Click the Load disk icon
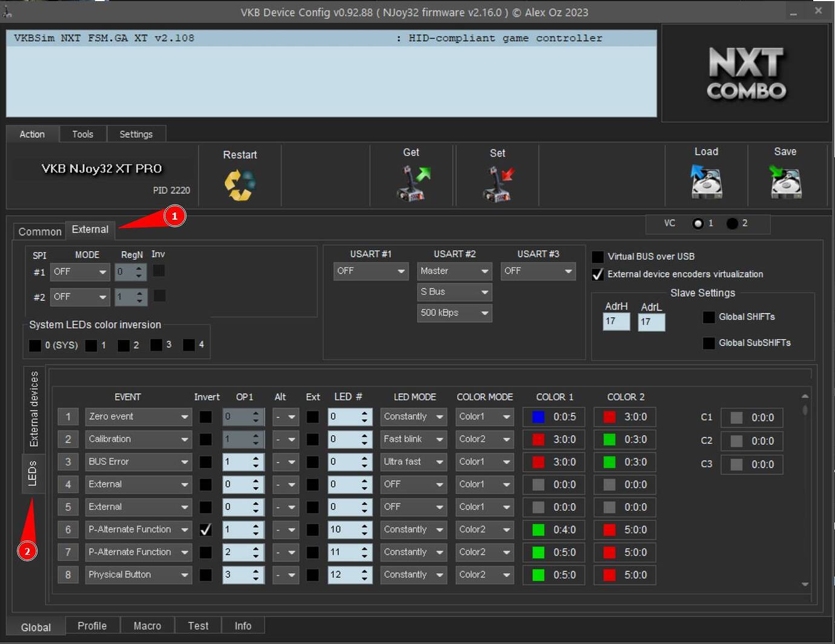The width and height of the screenshot is (835, 644). point(706,182)
